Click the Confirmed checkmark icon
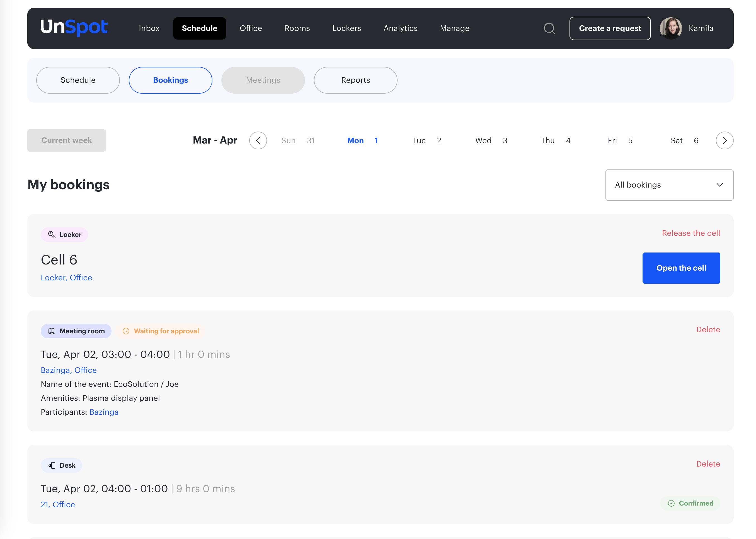Image resolution: width=756 pixels, height=539 pixels. (x=671, y=503)
